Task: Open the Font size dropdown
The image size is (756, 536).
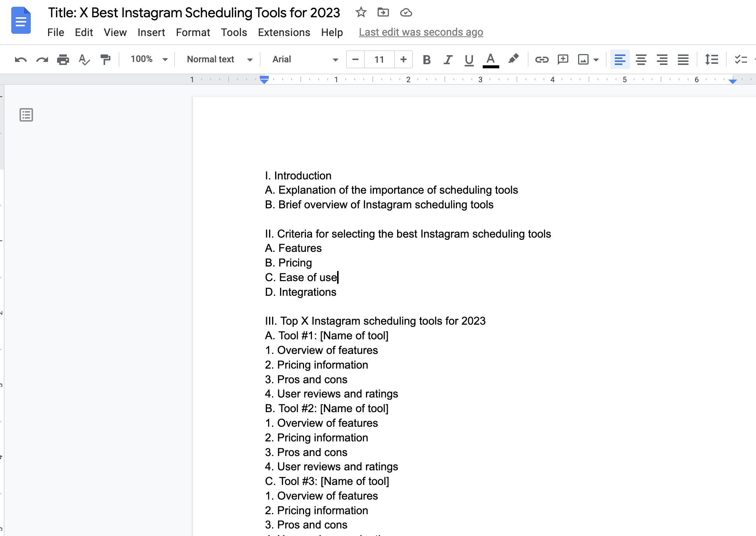Action: [379, 59]
